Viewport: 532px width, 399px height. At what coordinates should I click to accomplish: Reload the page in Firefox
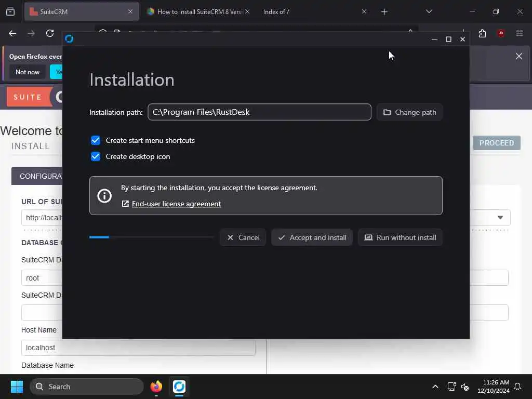[x=50, y=33]
